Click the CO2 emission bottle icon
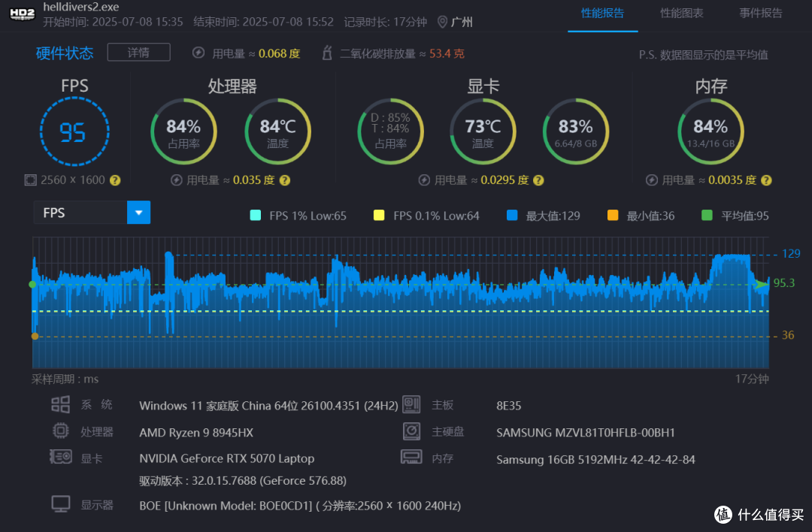 coord(327,53)
